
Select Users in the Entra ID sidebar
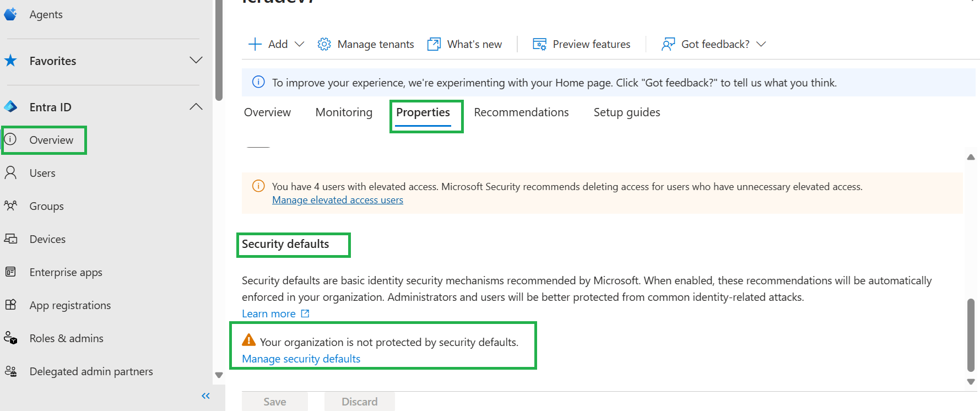pos(42,172)
